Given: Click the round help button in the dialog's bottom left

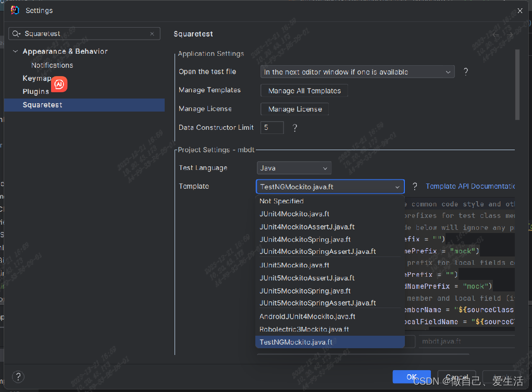Looking at the screenshot, I should click(x=18, y=376).
